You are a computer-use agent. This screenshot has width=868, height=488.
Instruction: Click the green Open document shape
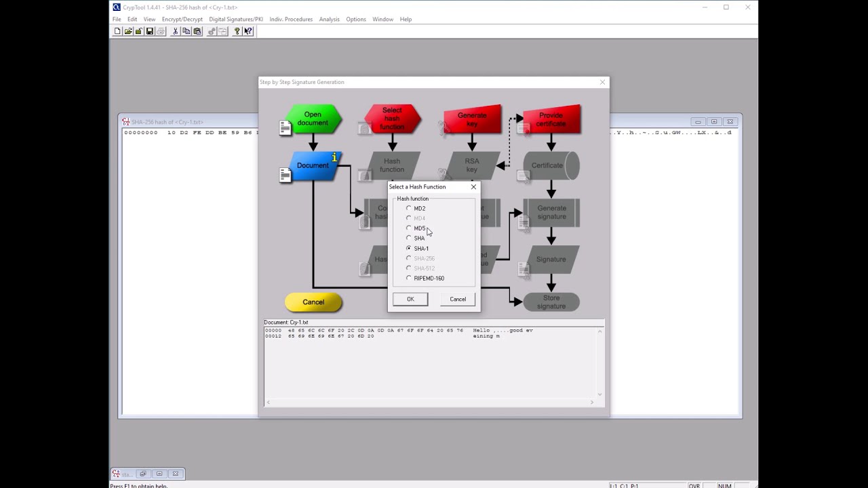pyautogui.click(x=313, y=119)
